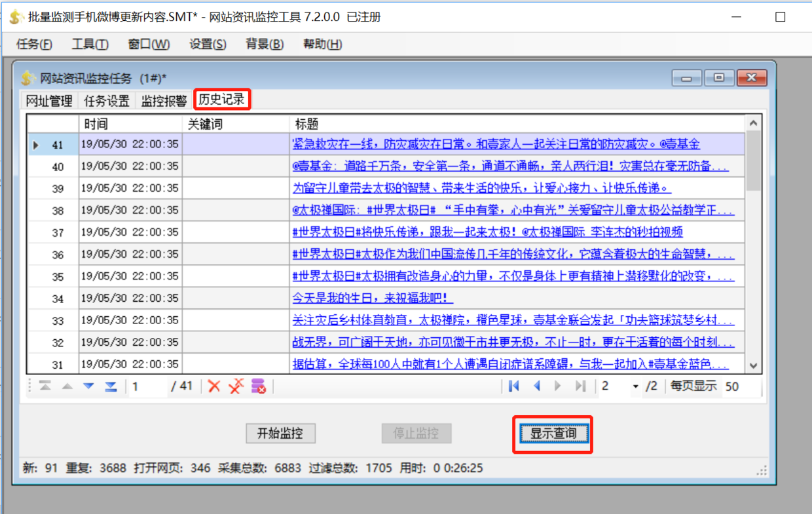Switch to 任务设置 tab
The height and width of the screenshot is (514, 812).
click(x=107, y=101)
